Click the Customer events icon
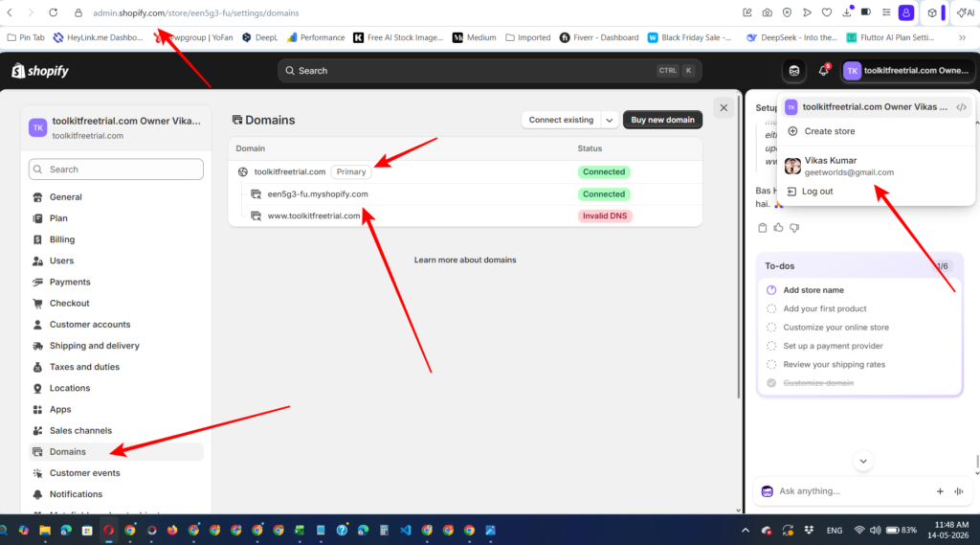 click(x=37, y=474)
